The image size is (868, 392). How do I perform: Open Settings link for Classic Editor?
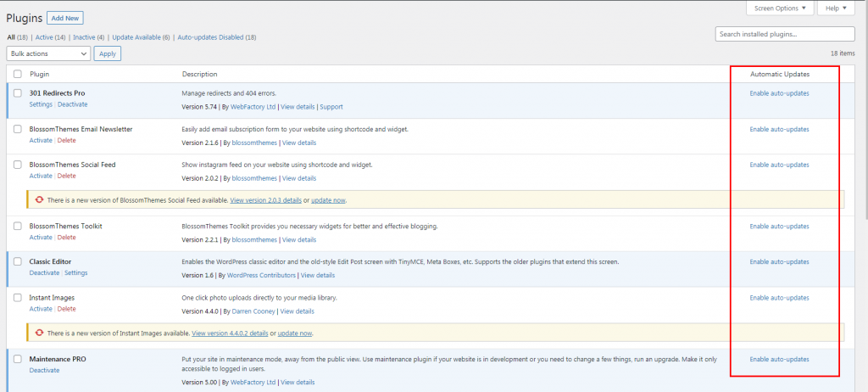click(75, 273)
